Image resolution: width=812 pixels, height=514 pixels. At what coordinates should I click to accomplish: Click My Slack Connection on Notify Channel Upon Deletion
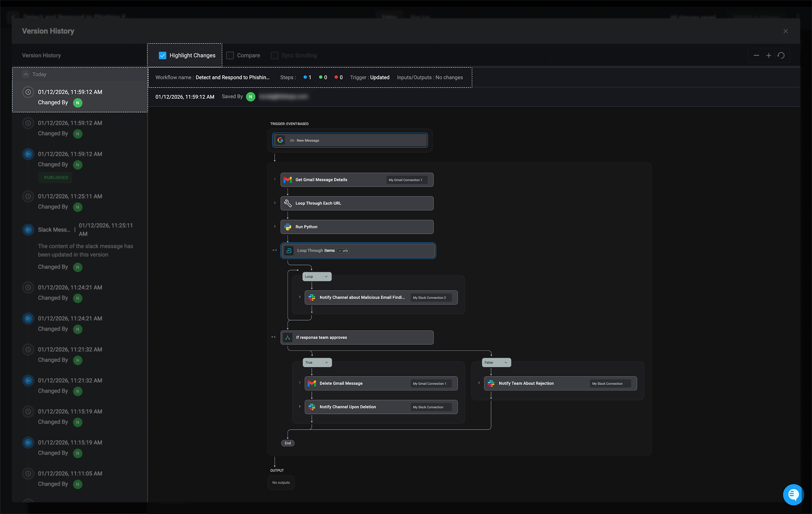pos(430,407)
